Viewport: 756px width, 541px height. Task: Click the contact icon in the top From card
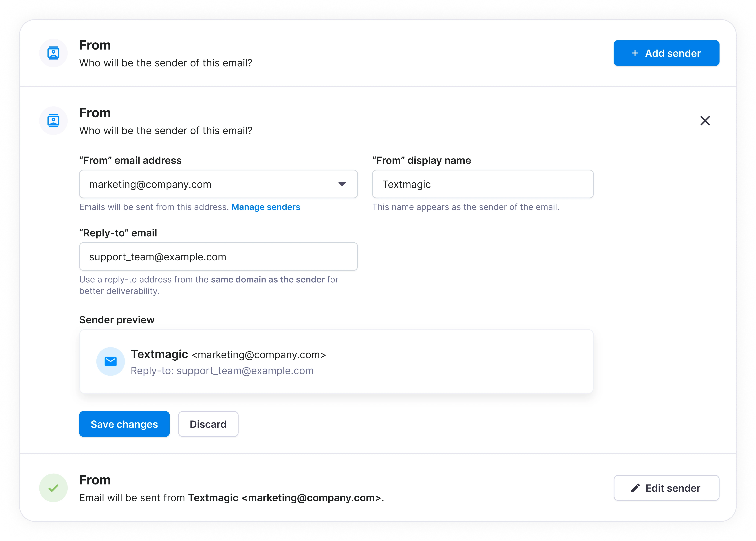coord(53,53)
